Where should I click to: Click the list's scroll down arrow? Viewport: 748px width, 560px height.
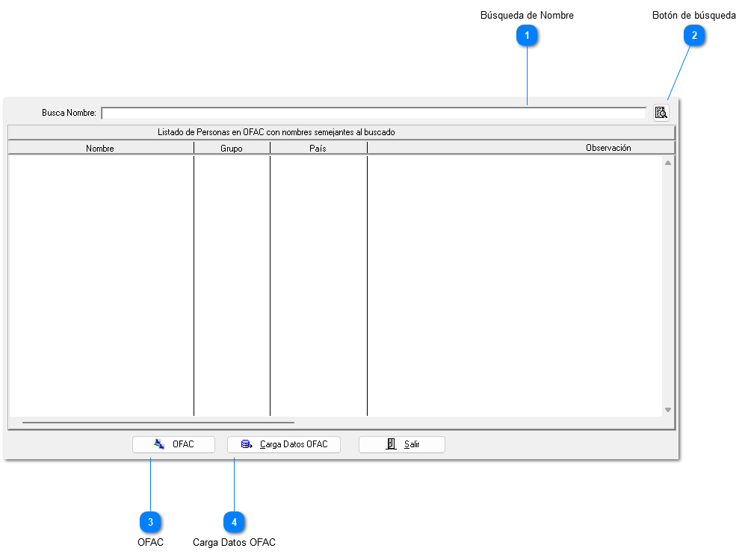[x=668, y=410]
